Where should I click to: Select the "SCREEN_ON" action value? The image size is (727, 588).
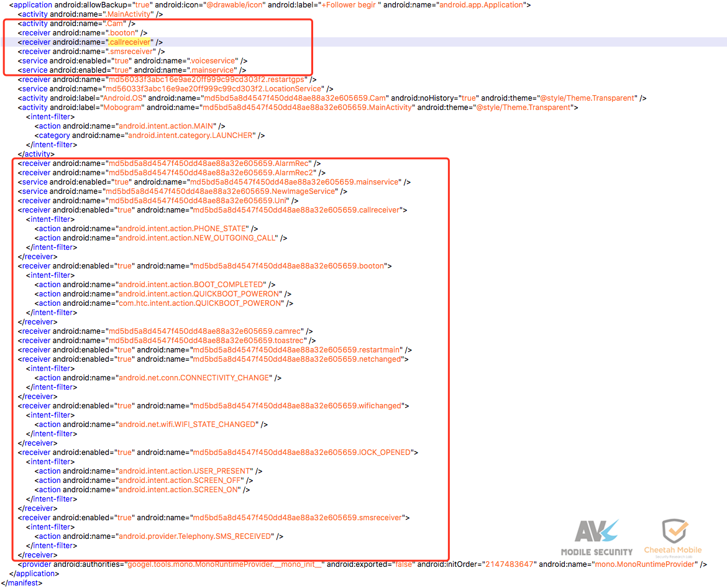(178, 489)
